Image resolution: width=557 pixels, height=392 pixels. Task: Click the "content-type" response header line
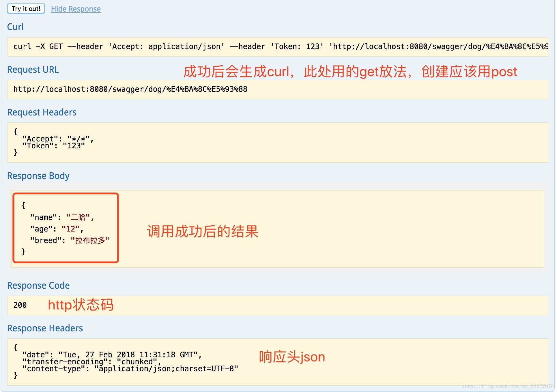point(130,369)
